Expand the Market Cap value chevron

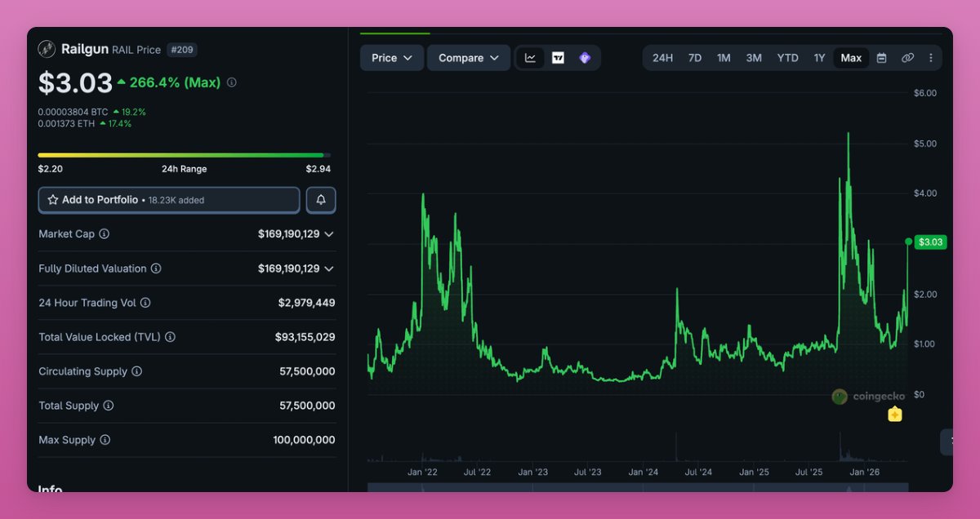pyautogui.click(x=329, y=234)
